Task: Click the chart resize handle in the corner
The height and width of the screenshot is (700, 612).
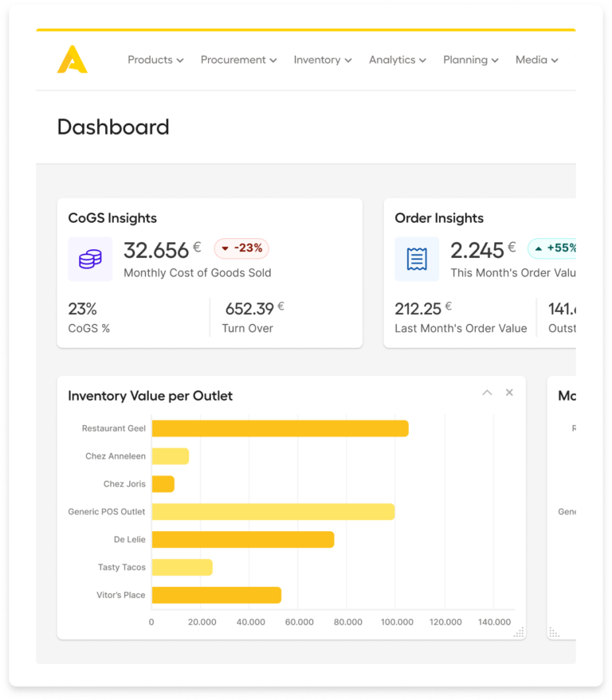Action: pyautogui.click(x=519, y=632)
